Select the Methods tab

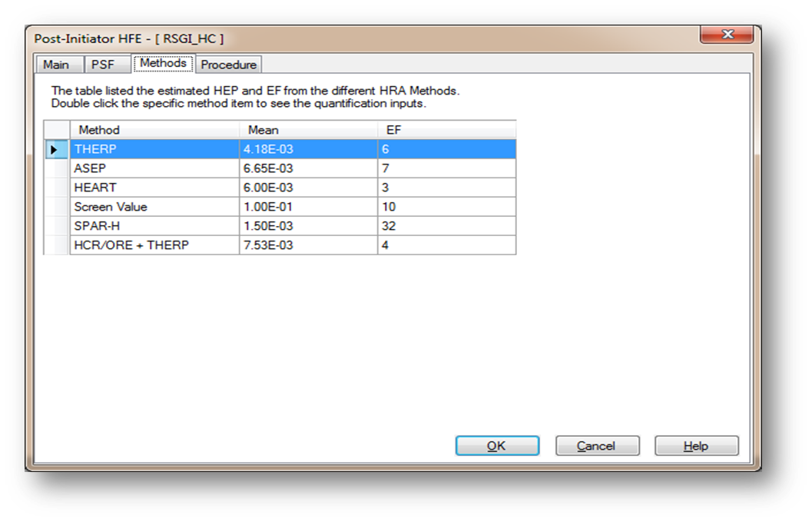click(x=163, y=64)
